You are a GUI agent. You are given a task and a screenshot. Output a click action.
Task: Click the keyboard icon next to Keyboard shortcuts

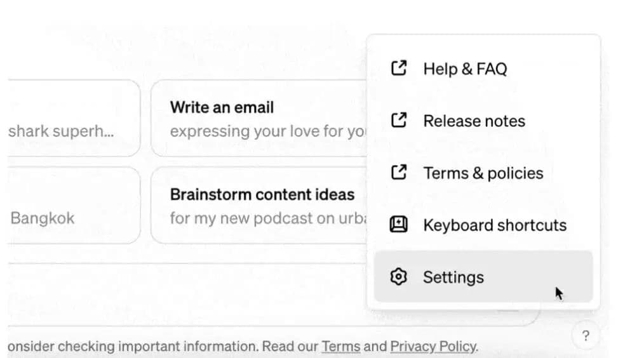click(x=398, y=225)
